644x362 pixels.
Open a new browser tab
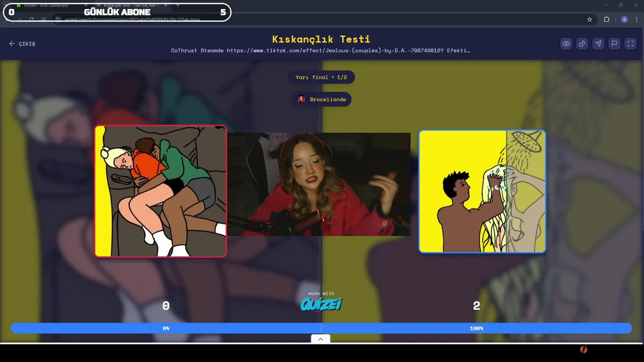tap(178, 5)
